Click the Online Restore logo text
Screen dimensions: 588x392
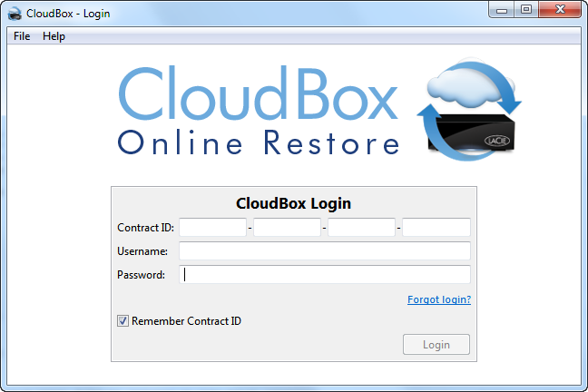click(259, 142)
